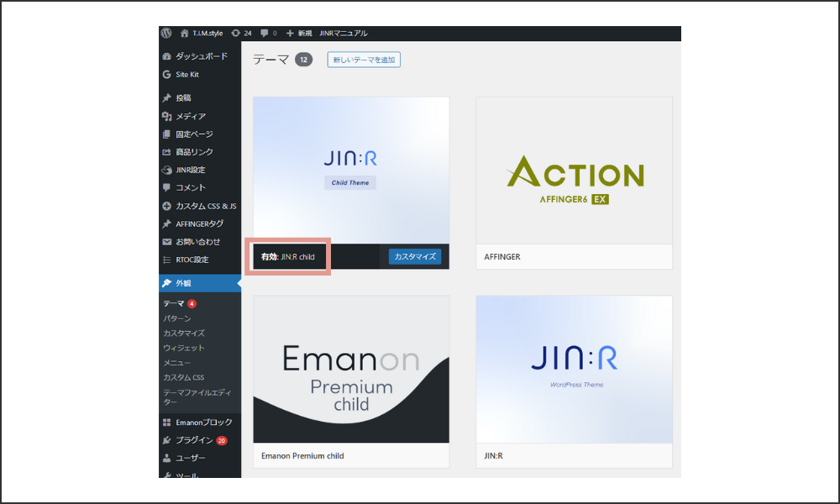Image resolution: width=840 pixels, height=504 pixels.
Task: Open the テーマファイルエディター submenu link
Action: pos(197,396)
